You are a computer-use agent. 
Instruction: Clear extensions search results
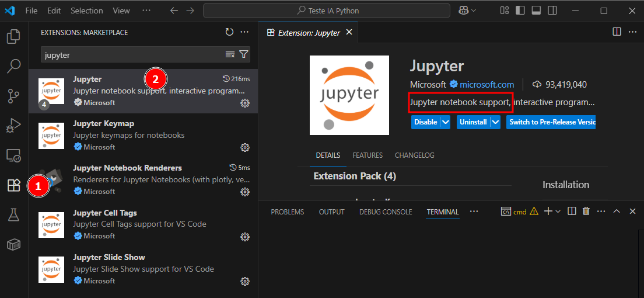pyautogui.click(x=230, y=54)
